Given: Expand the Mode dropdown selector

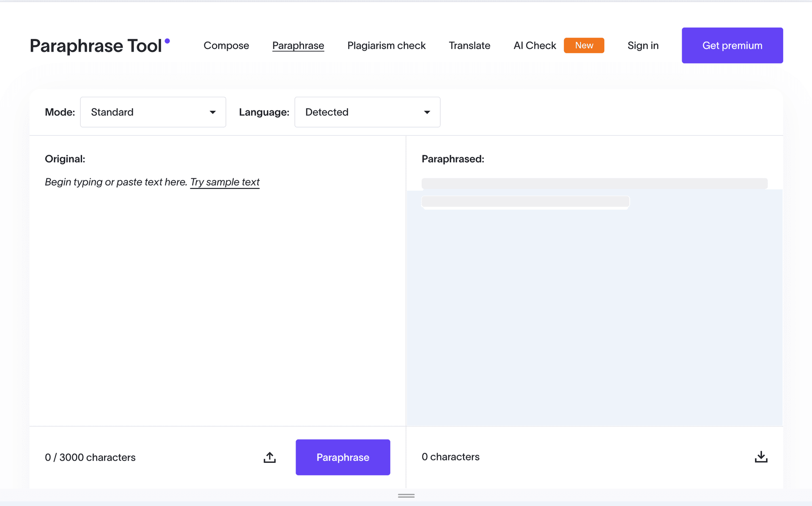Looking at the screenshot, I should pyautogui.click(x=153, y=112).
